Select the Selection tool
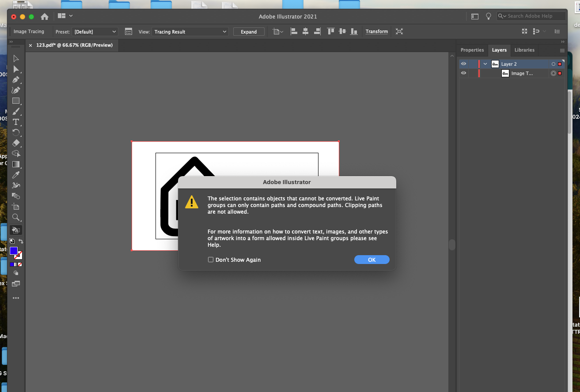 pyautogui.click(x=16, y=58)
